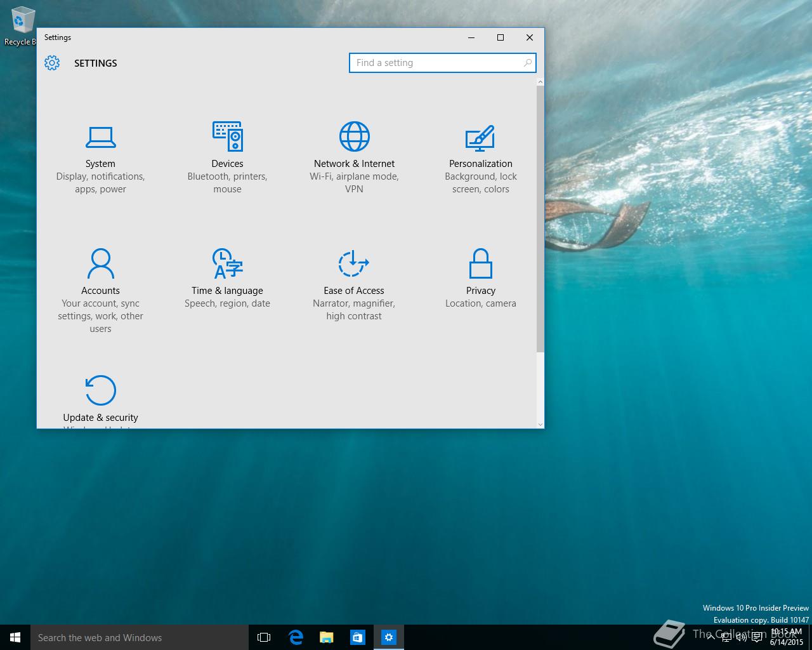Screen dimensions: 812x650
Task: Show hidden tray icons chevron
Action: (711, 637)
